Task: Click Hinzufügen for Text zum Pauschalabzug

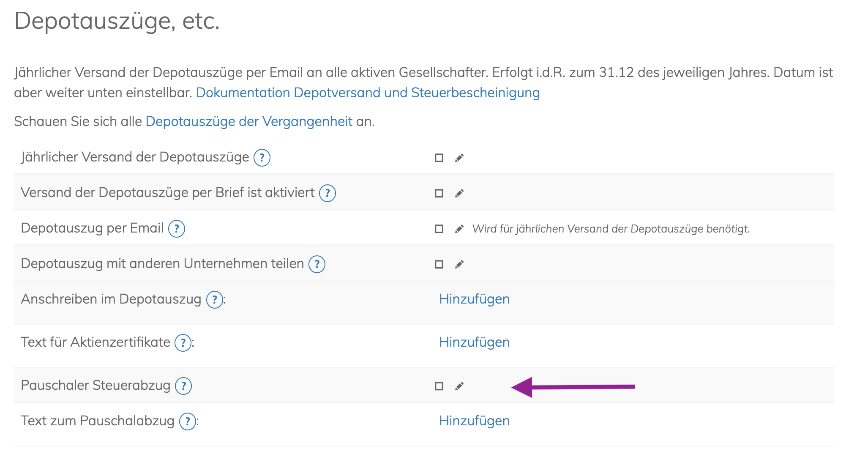Action: [474, 421]
